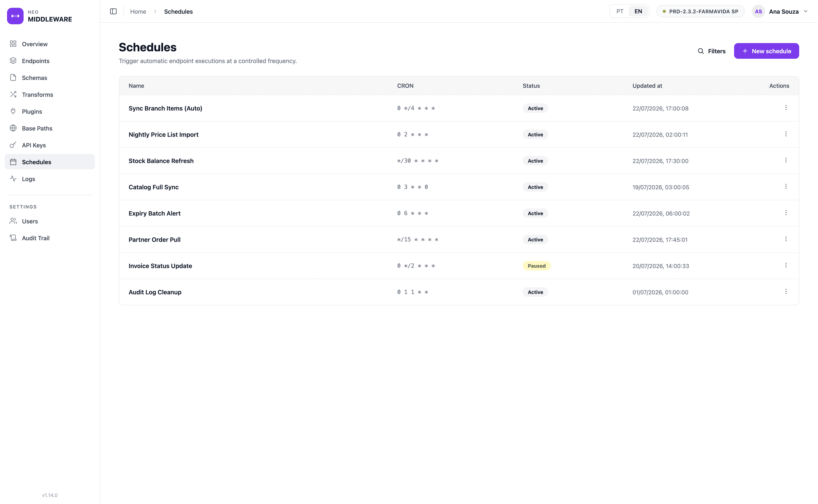Switch language to EN
This screenshot has width=818, height=504.
tap(638, 11)
